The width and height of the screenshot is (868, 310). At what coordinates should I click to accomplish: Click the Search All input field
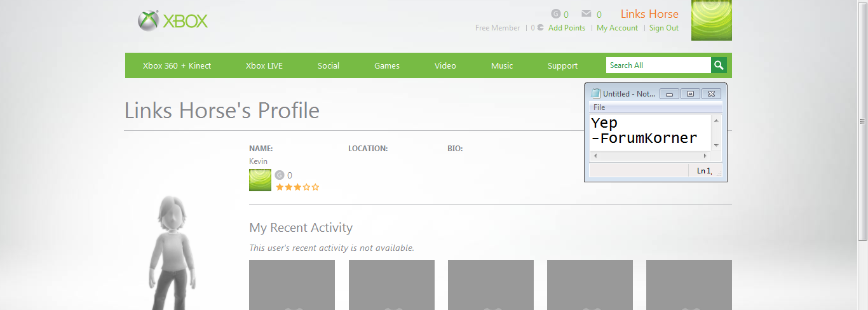pyautogui.click(x=658, y=65)
